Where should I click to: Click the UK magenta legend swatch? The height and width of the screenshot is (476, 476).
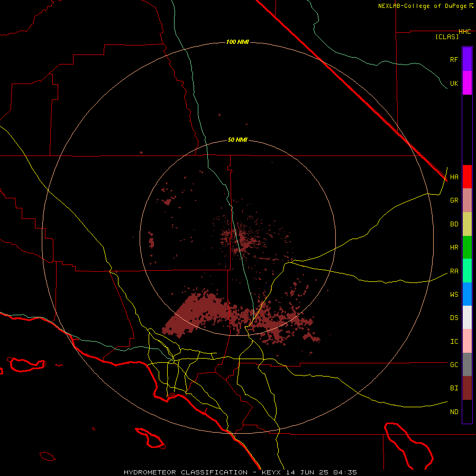467,83
